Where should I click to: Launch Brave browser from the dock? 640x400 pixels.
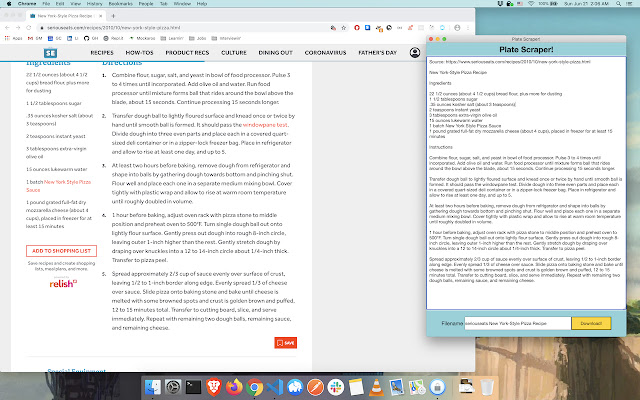click(x=213, y=387)
